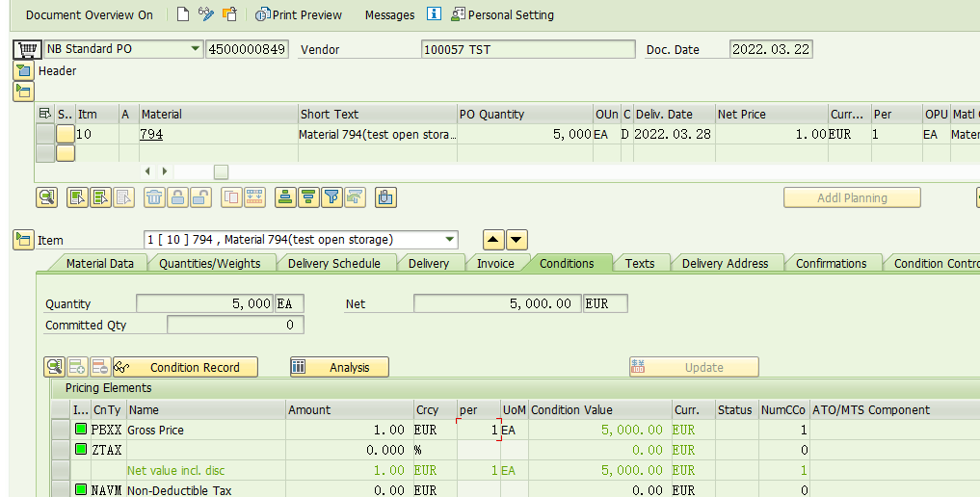Click the up arrow previous item button
The image size is (980, 497).
tap(493, 240)
